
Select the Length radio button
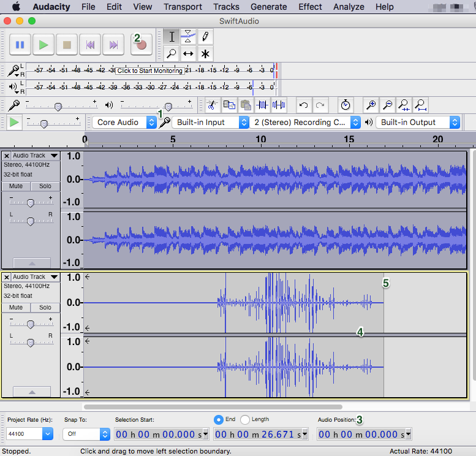245,420
